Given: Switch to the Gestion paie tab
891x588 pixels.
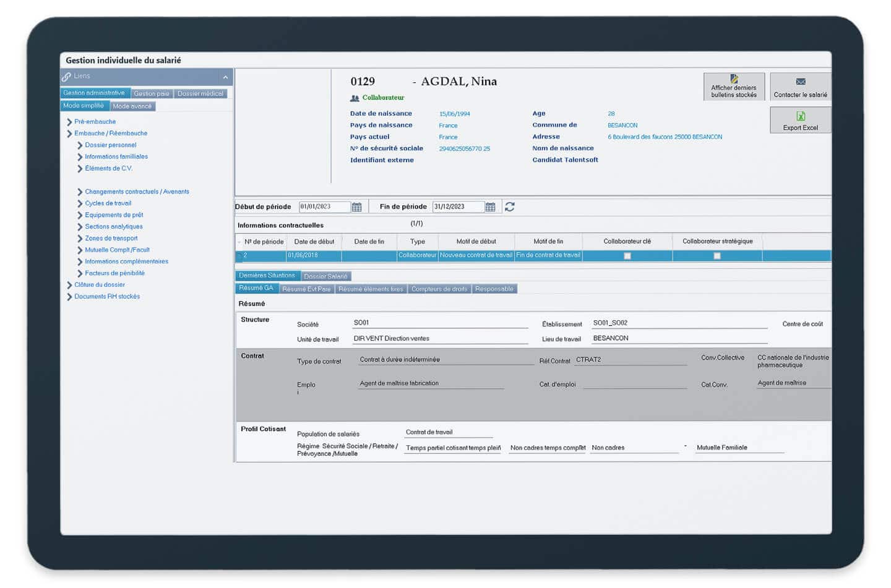Looking at the screenshot, I should pyautogui.click(x=152, y=94).
